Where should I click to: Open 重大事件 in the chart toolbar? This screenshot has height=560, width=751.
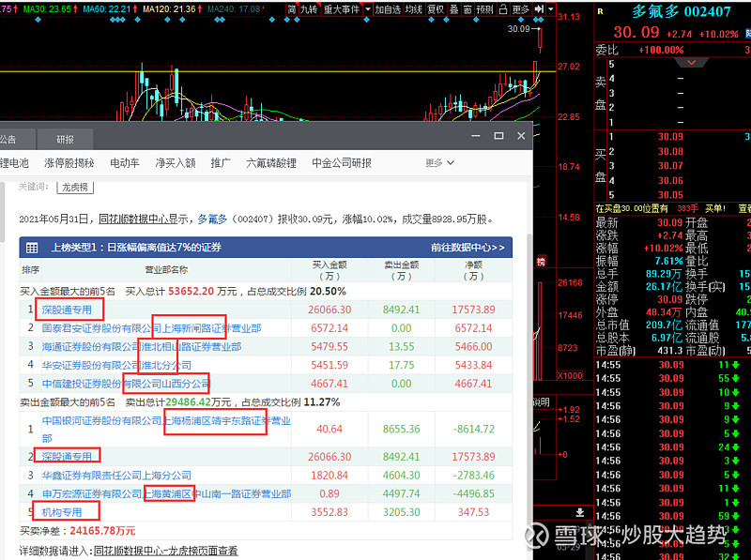342,9
